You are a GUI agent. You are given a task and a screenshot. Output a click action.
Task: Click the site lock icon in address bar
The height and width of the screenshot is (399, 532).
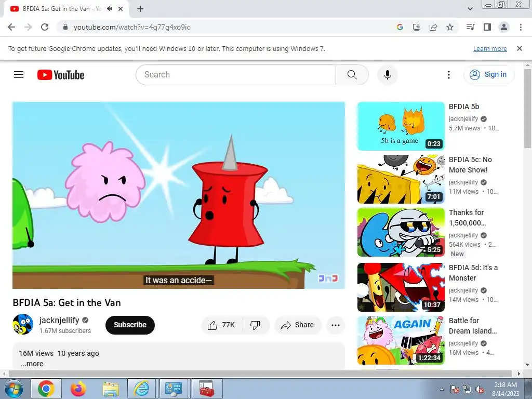tap(65, 27)
